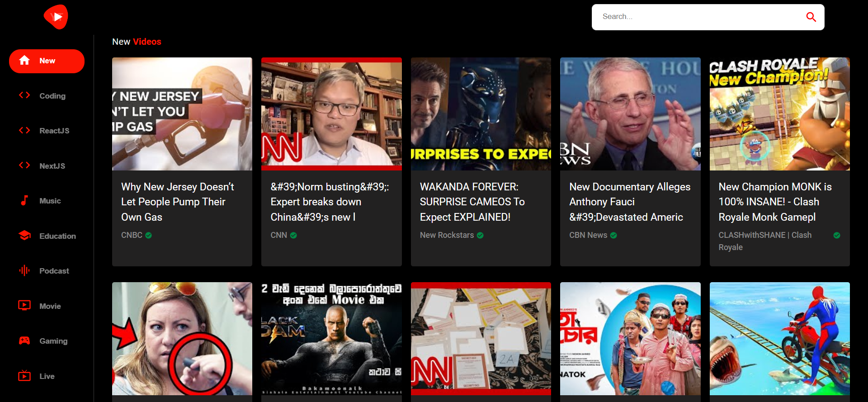Image resolution: width=868 pixels, height=402 pixels.
Task: Open the CNN documents thumbnail
Action: click(481, 339)
